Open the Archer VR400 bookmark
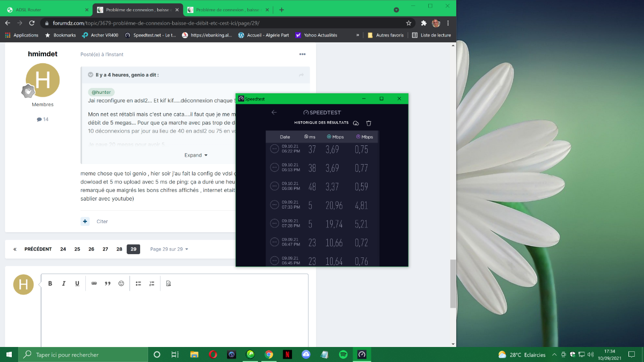The image size is (644, 362). point(101,35)
